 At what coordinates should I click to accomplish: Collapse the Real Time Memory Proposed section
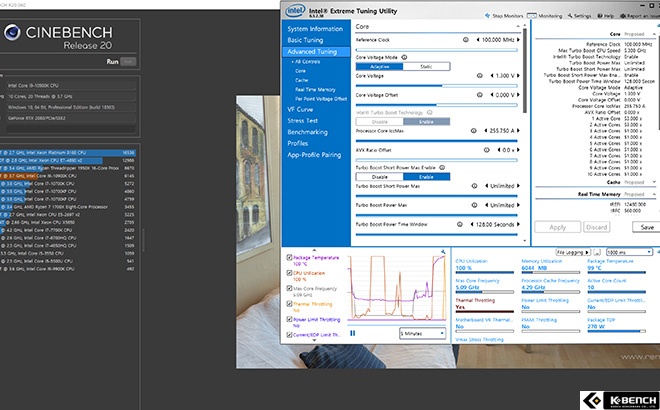coord(654,194)
